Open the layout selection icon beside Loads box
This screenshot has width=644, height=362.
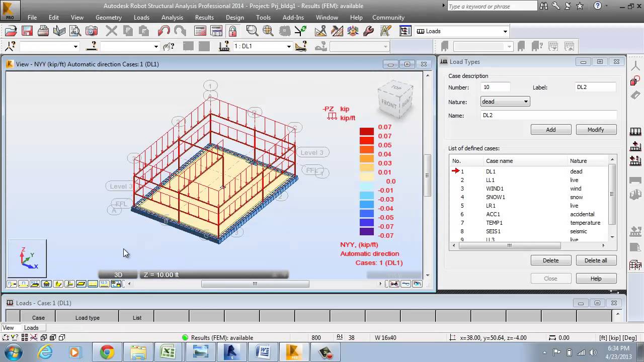[406, 31]
